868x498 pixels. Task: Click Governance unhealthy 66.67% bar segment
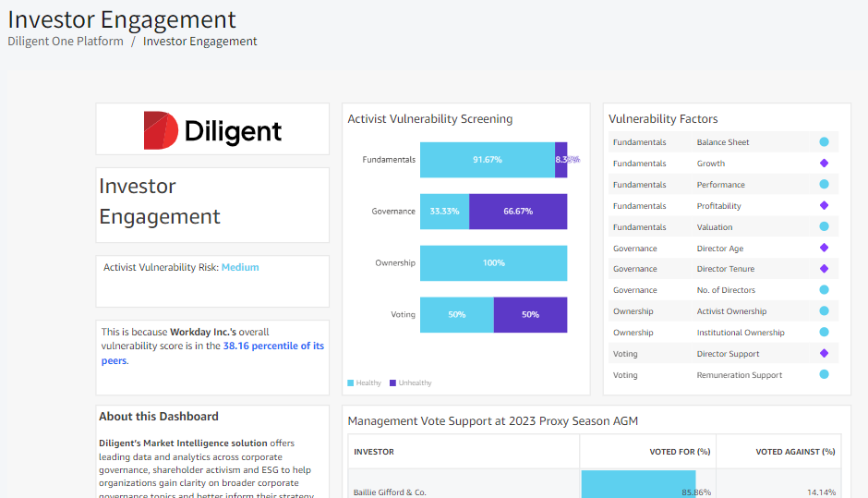[518, 212]
